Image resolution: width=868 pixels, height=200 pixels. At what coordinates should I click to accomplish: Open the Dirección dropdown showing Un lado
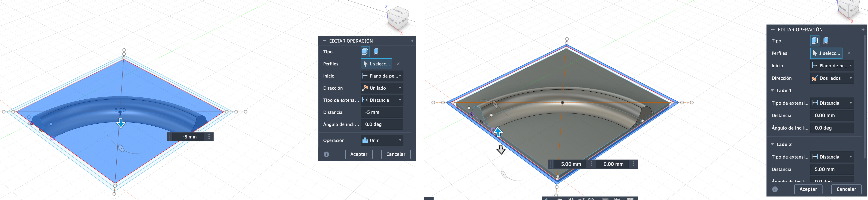click(x=382, y=88)
